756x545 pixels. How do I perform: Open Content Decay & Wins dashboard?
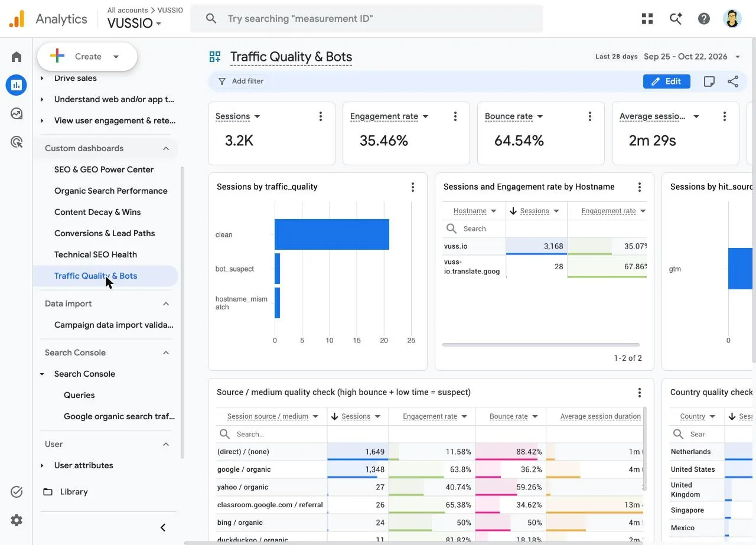tap(97, 212)
